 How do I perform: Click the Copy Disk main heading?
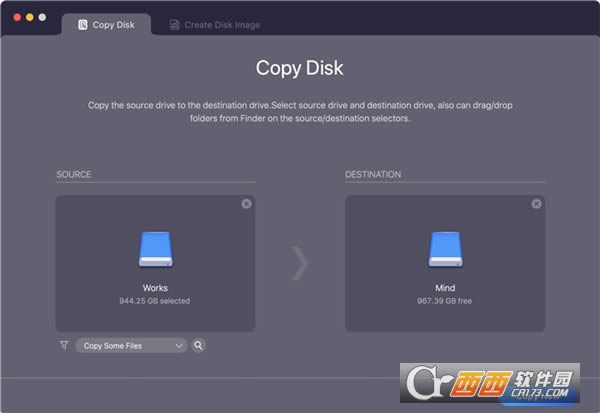pyautogui.click(x=300, y=68)
